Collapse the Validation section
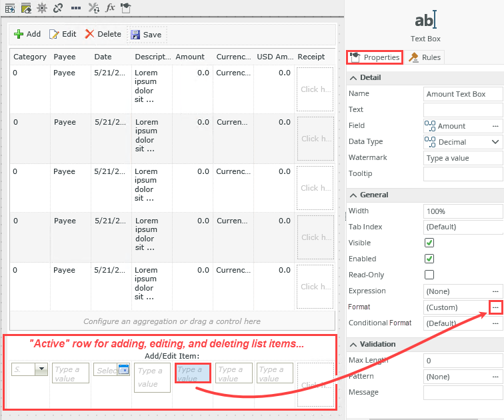 click(353, 345)
